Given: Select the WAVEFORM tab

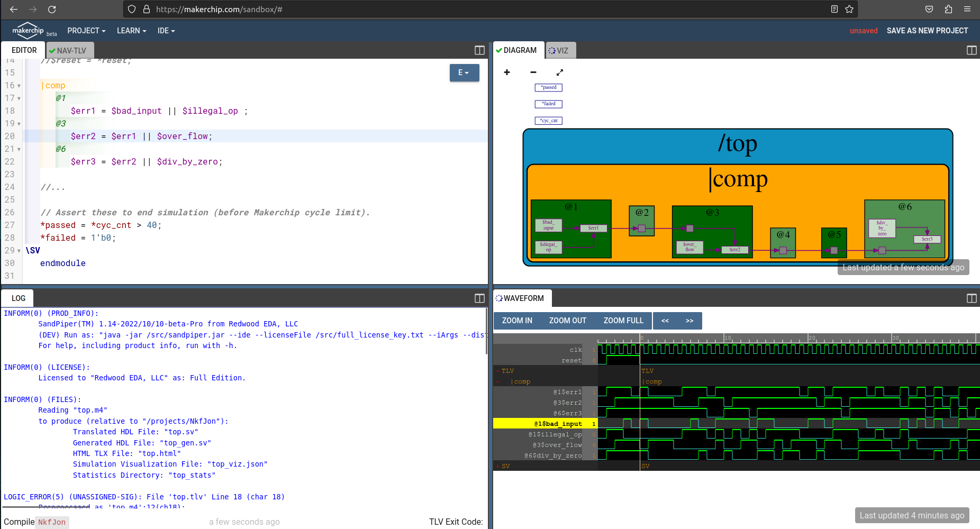Looking at the screenshot, I should pos(522,298).
